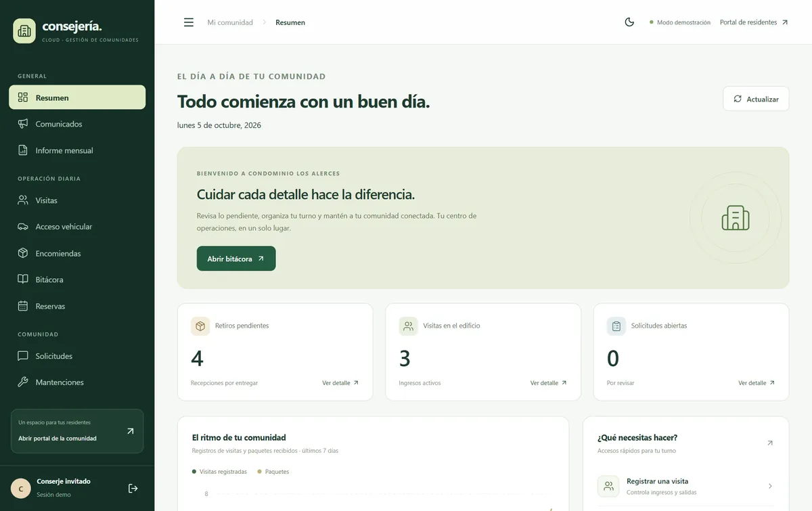Open Registrar una visita quick action
Viewport: 812px width, 511px height.
(686, 487)
